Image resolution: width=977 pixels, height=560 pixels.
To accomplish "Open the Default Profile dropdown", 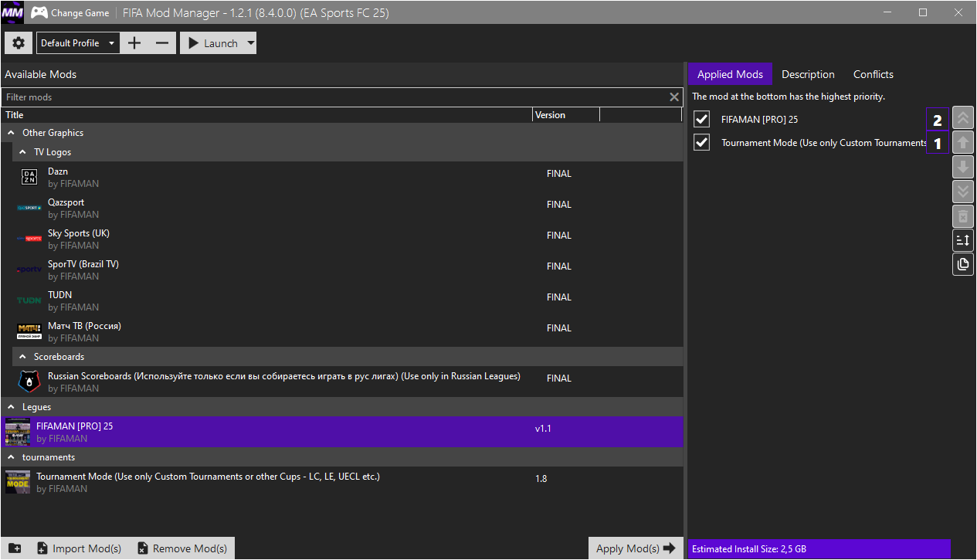I will [77, 43].
